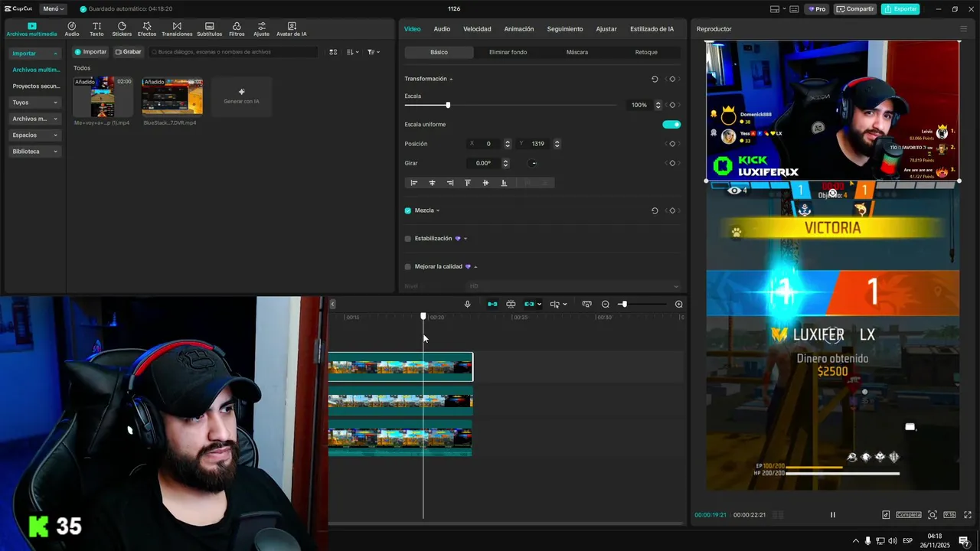Align clip to the top edge
Screen dimensions: 980x551
click(467, 183)
